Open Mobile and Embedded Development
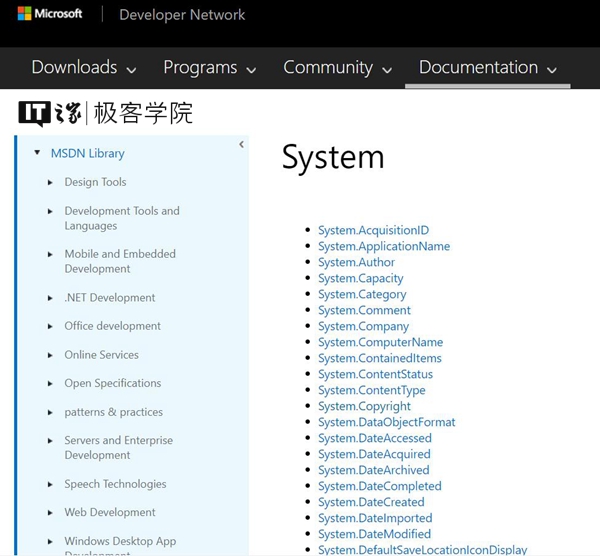 120,261
